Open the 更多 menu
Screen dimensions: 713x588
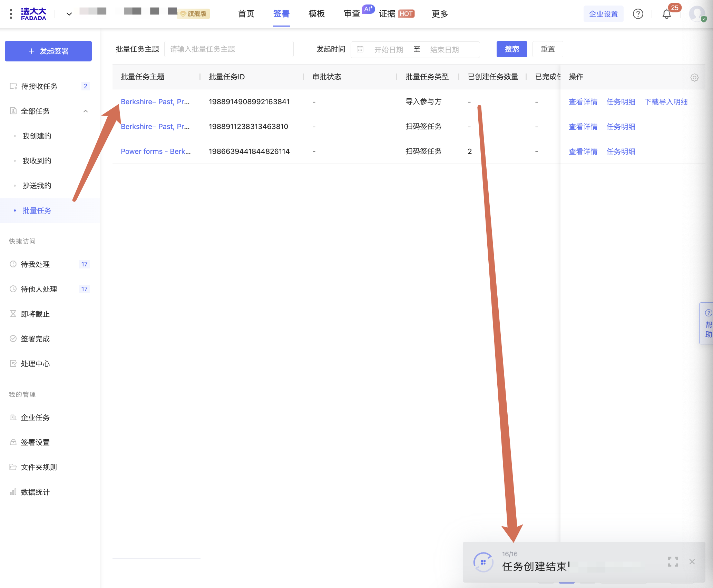point(440,14)
